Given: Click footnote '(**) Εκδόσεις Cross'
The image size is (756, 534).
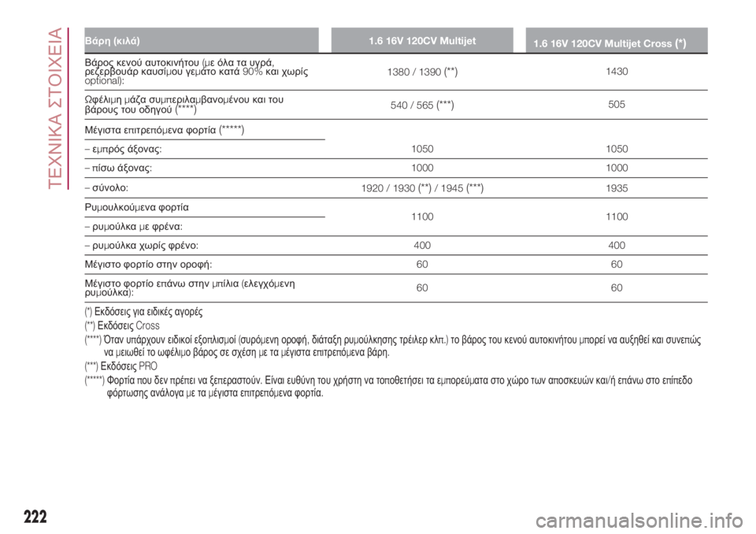Looking at the screenshot, I should [122, 325].
